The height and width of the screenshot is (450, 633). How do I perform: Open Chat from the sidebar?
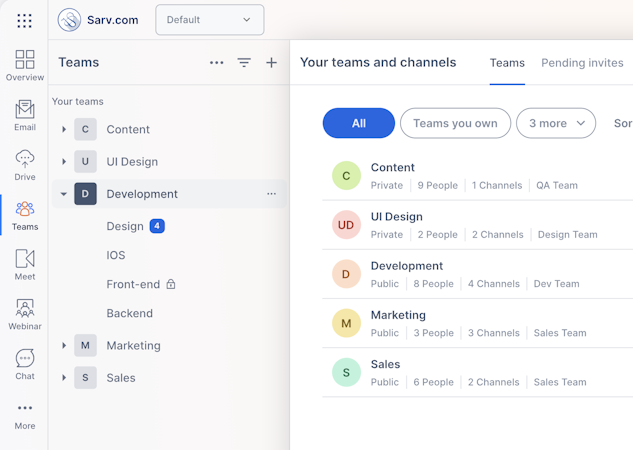click(x=24, y=358)
